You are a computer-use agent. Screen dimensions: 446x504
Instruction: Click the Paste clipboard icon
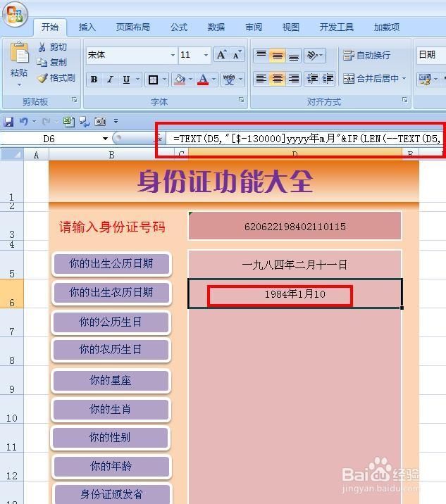pos(19,53)
